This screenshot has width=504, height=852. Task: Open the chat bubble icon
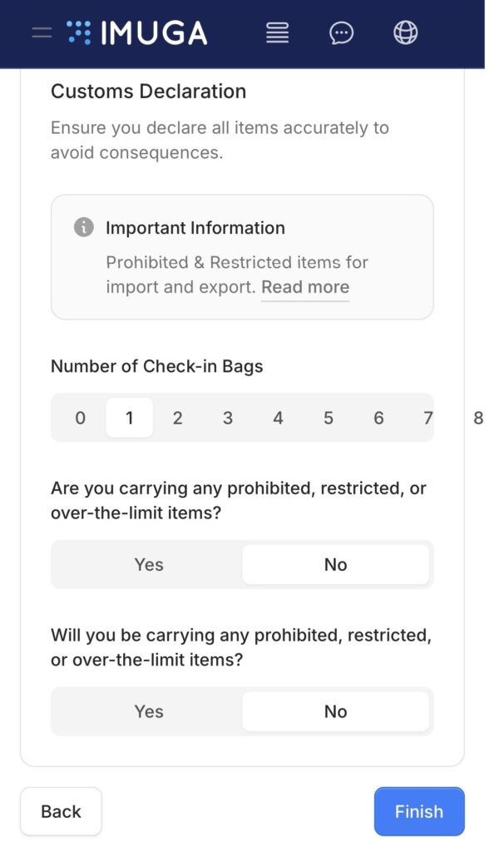coord(341,33)
